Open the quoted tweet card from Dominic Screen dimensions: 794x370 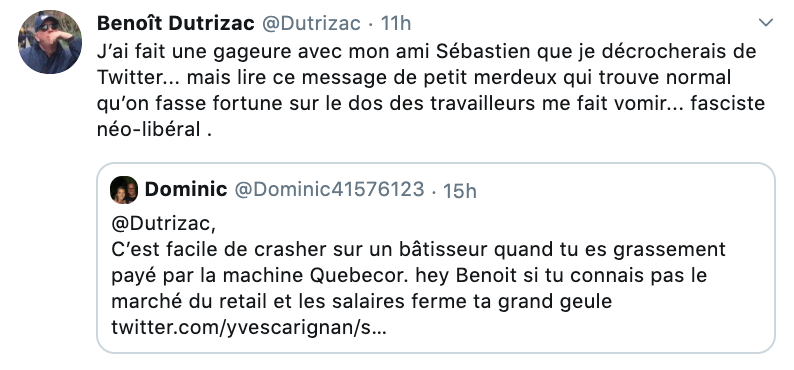coord(435,258)
